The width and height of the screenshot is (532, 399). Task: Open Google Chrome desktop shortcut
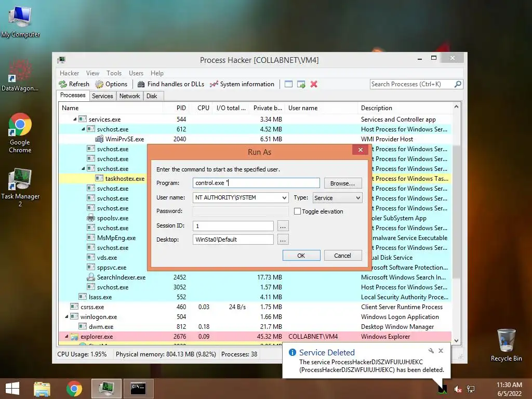coord(20,133)
